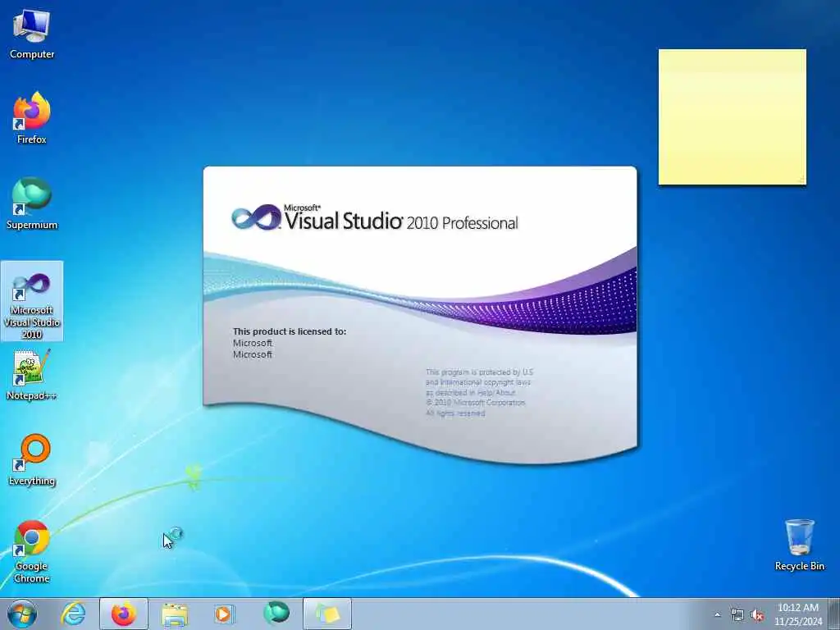840x630 pixels.
Task: Open Windows Media Player from taskbar
Action: coord(224,614)
